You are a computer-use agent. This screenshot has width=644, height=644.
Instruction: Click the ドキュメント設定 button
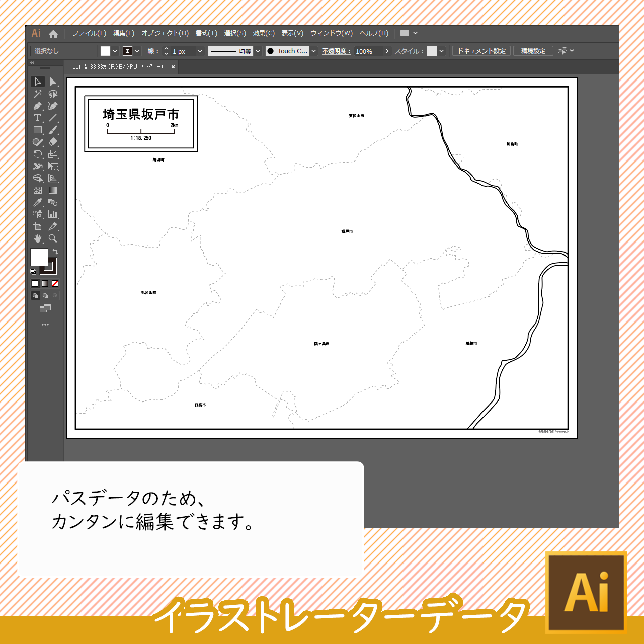[x=481, y=51]
